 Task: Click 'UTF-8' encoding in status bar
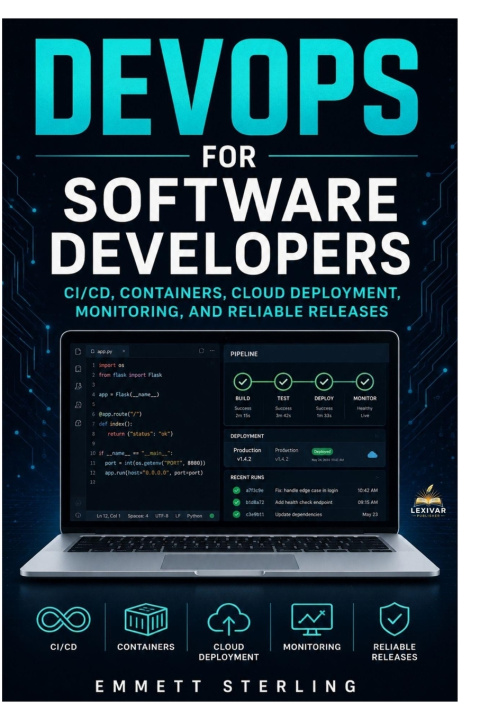[x=162, y=516]
